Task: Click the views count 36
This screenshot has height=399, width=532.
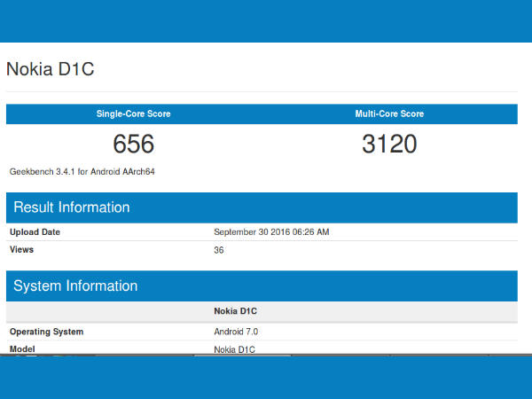Action: tap(219, 250)
